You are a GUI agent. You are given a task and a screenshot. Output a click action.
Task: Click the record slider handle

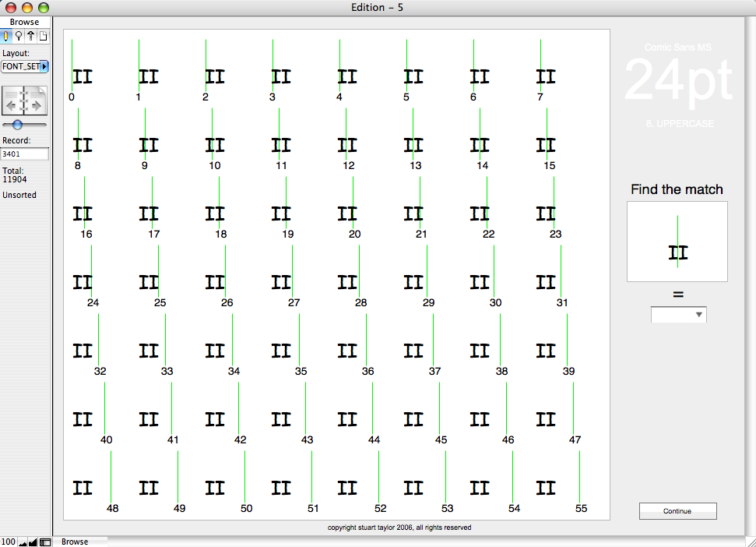tap(17, 125)
